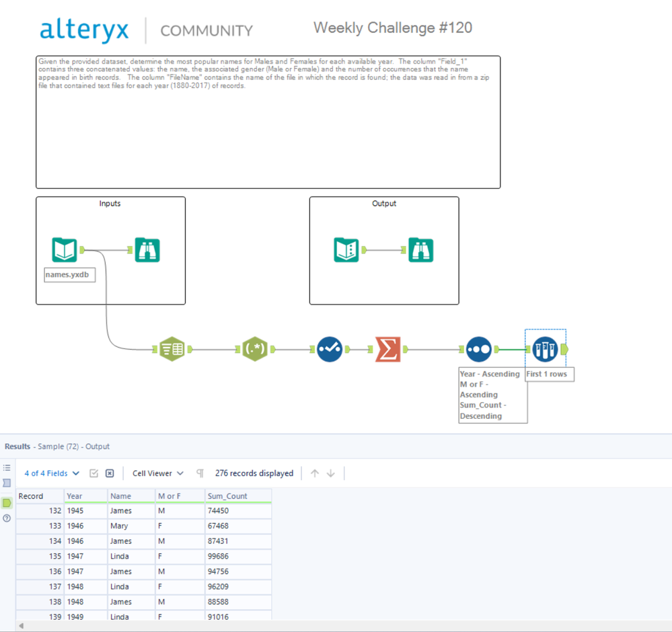The width and height of the screenshot is (672, 632).
Task: Click record number 136 row header
Action: coord(40,571)
